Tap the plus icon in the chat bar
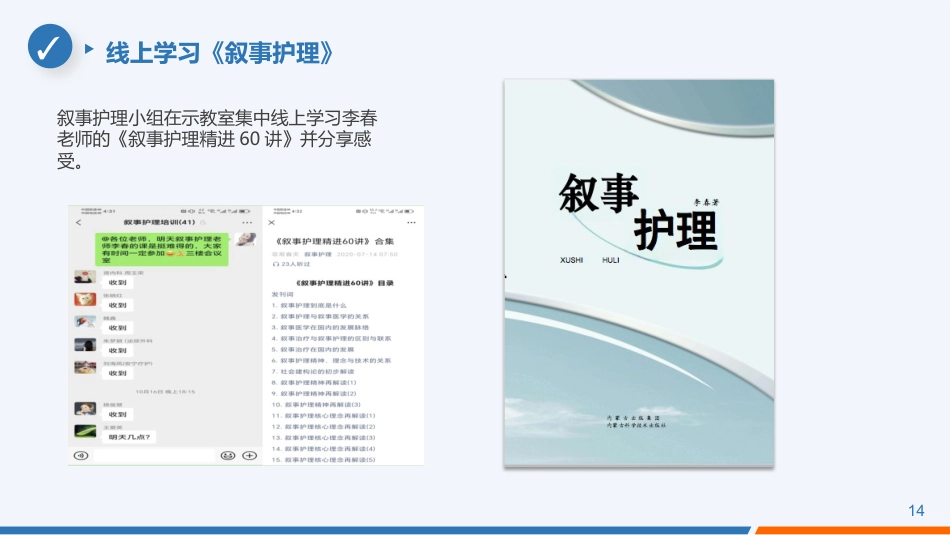Screen dimensions: 950x535 click(x=250, y=455)
